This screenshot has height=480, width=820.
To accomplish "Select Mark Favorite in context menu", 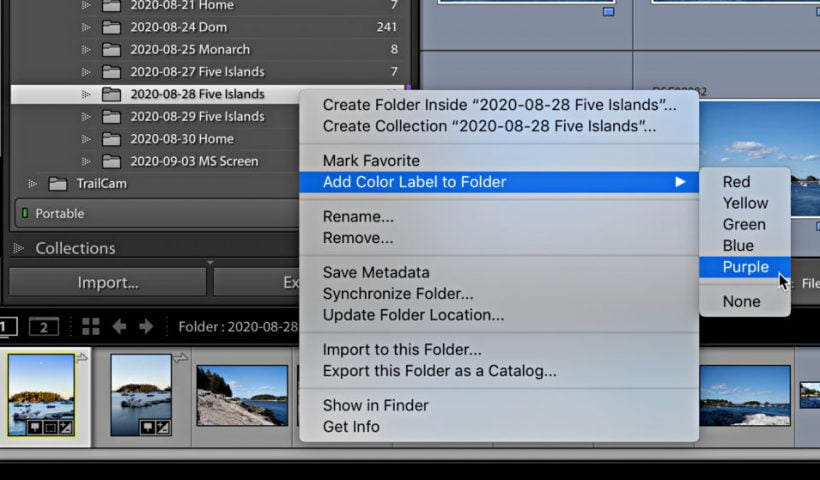I will coord(371,160).
